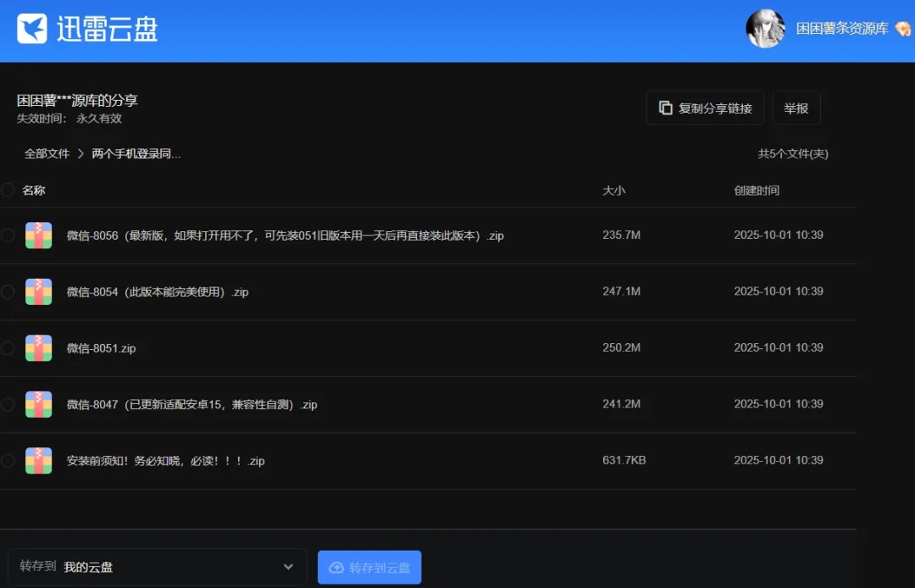This screenshot has height=588, width=915.
Task: Click the 631.7KB size value
Action: click(x=624, y=460)
